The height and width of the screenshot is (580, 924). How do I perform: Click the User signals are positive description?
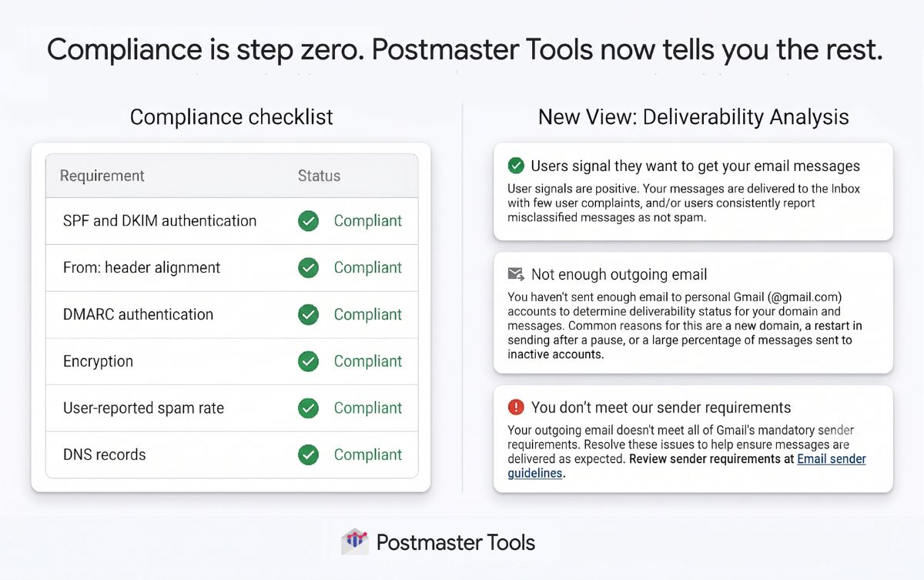684,203
